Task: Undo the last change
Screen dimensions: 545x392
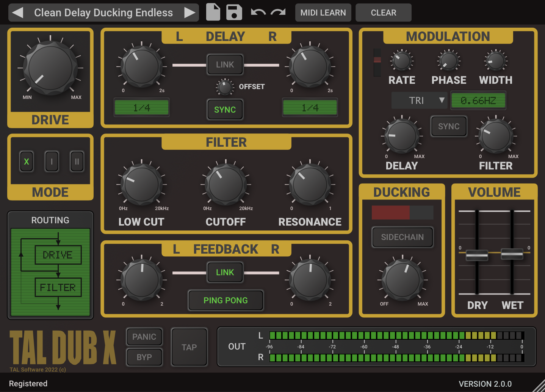Action: click(259, 12)
